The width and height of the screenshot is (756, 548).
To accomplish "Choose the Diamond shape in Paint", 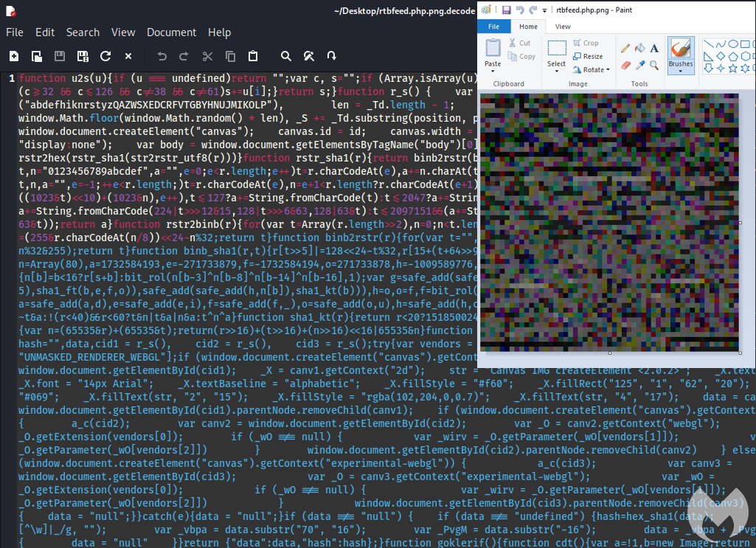I will [x=721, y=56].
